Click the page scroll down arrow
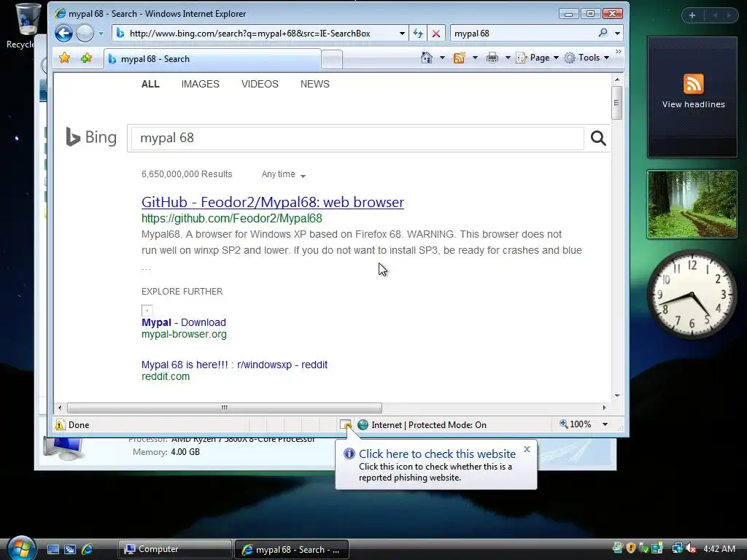Screen dimensions: 747x560 click(617, 395)
